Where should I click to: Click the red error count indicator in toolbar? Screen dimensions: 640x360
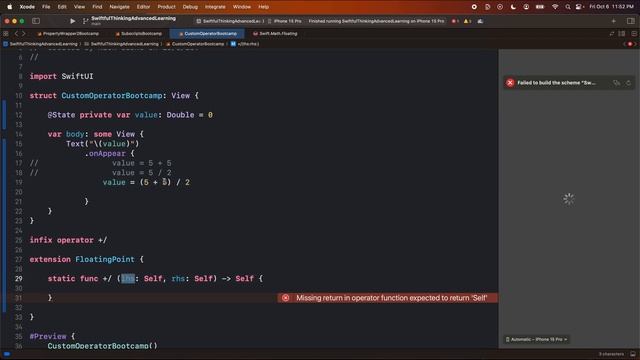click(x=455, y=21)
